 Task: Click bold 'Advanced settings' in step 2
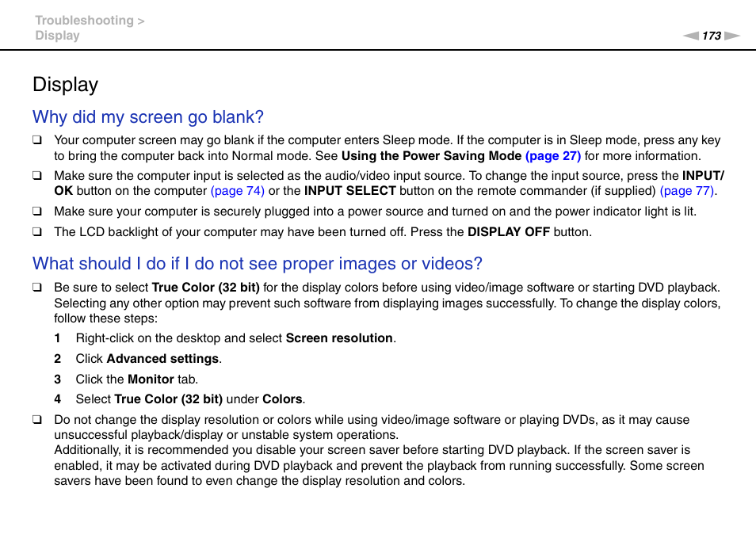tap(162, 359)
